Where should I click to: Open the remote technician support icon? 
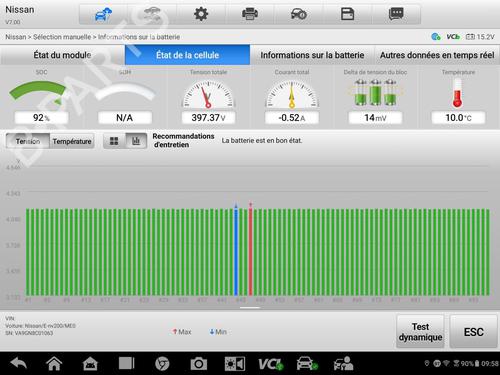343,363
